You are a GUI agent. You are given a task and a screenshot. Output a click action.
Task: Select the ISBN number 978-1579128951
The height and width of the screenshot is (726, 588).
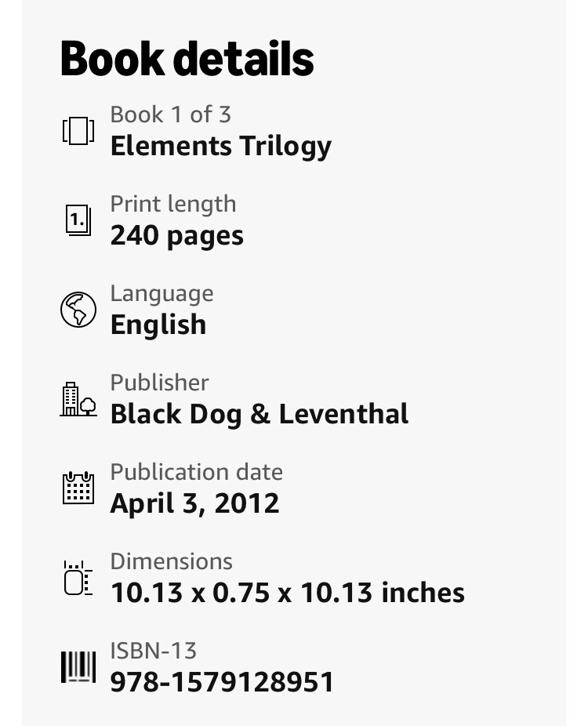click(x=222, y=682)
